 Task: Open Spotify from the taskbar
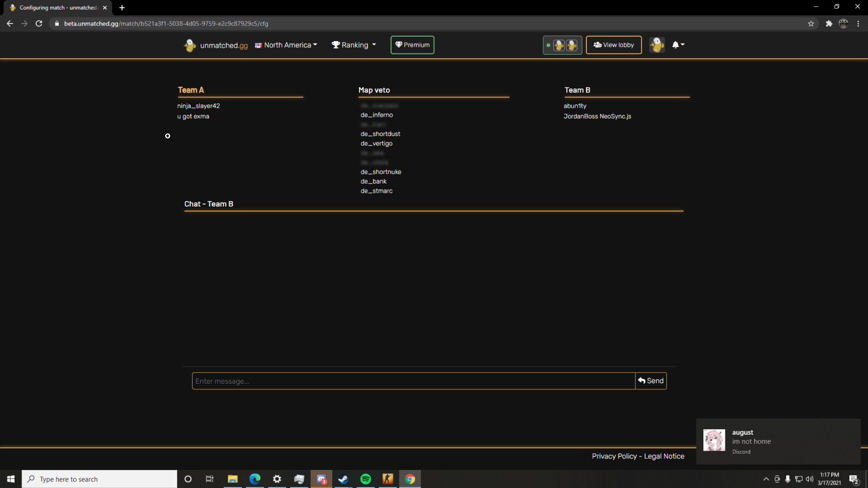365,479
